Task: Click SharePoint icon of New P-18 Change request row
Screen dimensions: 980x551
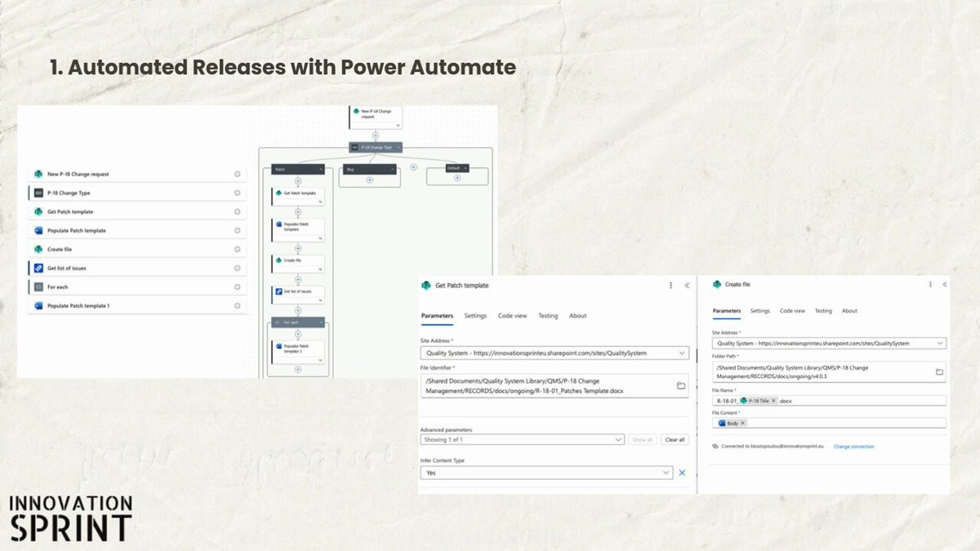Action: [x=38, y=174]
